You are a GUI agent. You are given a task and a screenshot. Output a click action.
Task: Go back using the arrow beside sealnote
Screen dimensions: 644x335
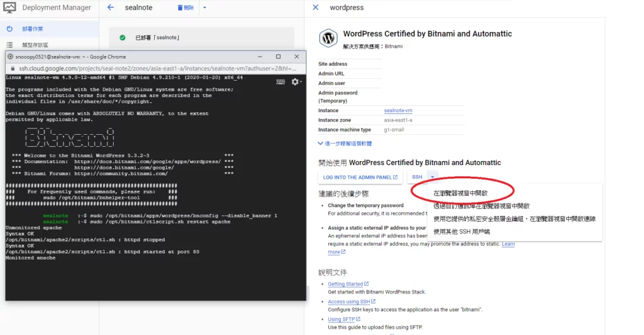click(111, 8)
